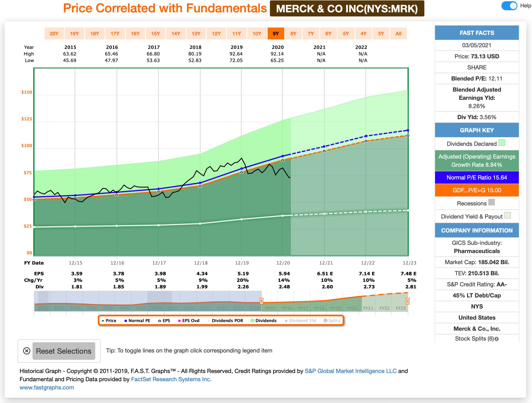
Task: Toggle Dividends POR in legend
Action: [225, 320]
